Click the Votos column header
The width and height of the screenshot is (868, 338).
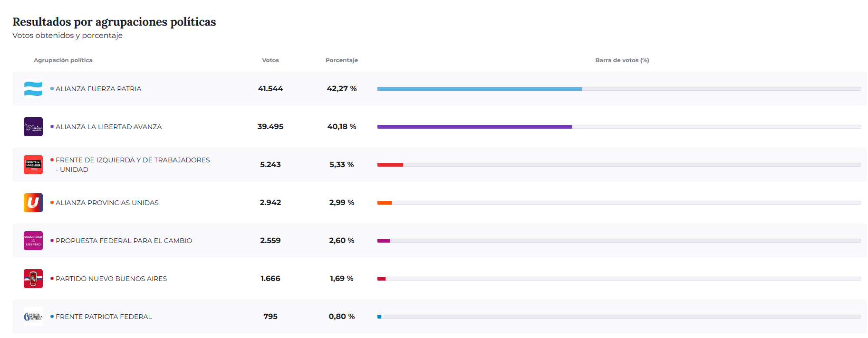coord(270,60)
